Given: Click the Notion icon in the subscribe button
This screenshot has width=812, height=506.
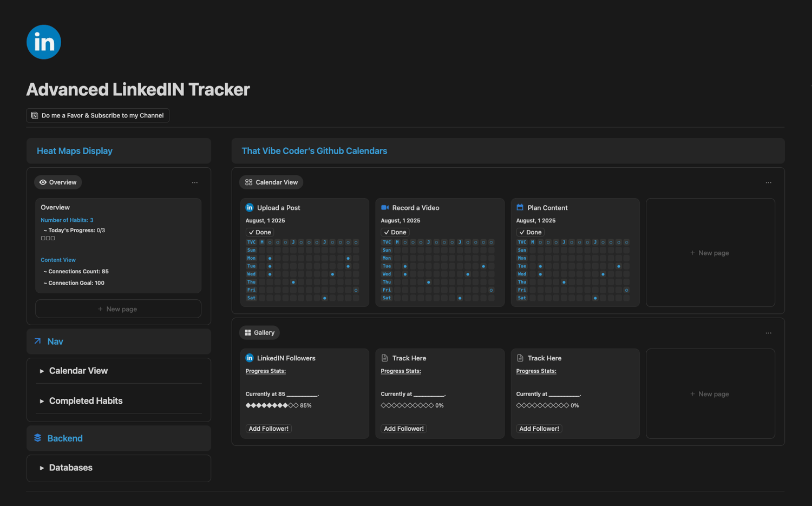Looking at the screenshot, I should point(35,115).
